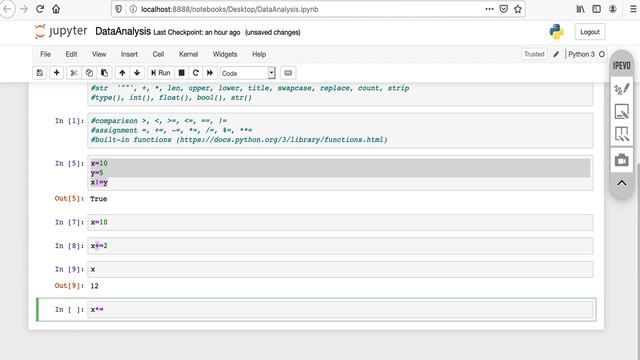Screen dimensions: 640x360
Task: Bookmark this page with star icon
Action: click(518, 9)
